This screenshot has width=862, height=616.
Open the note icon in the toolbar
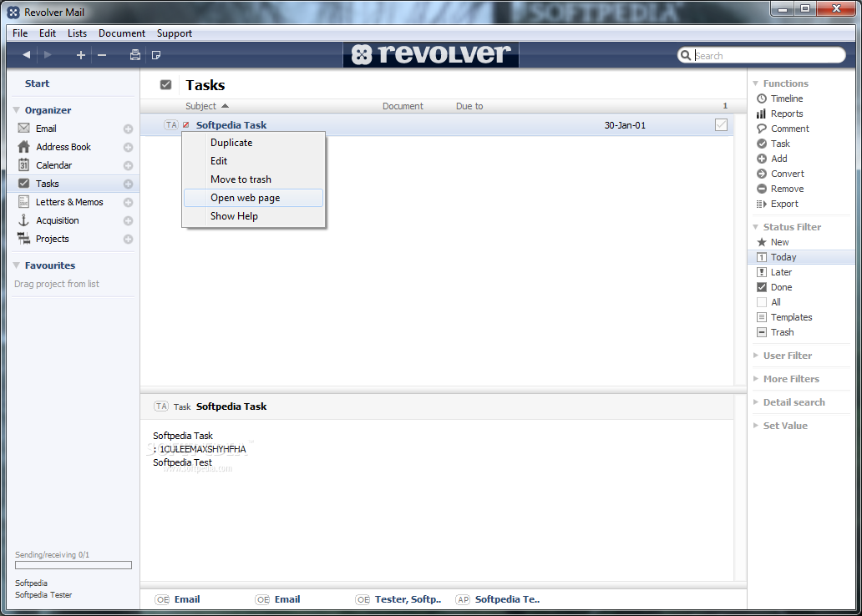click(x=156, y=55)
